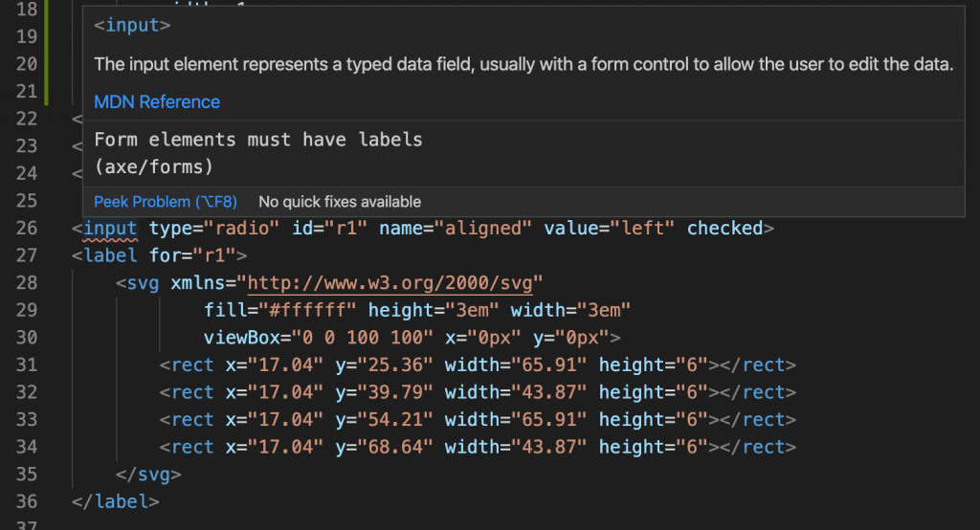Click line number 35 in the gutter

(27, 475)
